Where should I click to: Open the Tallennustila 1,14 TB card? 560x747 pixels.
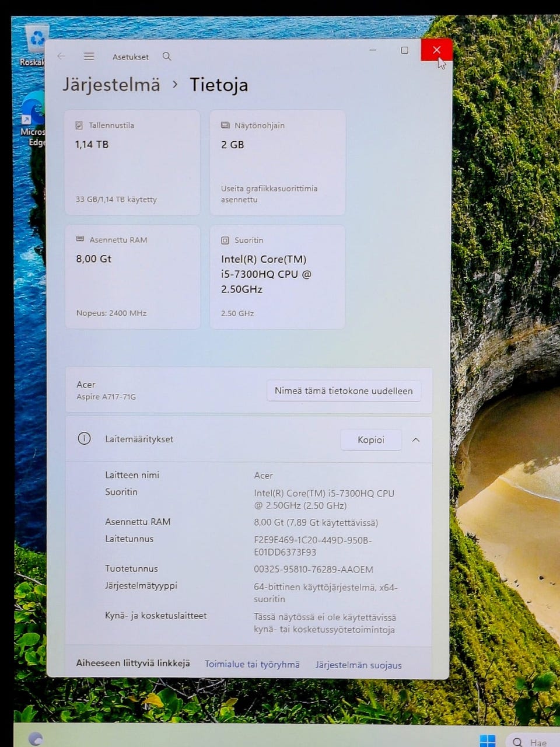tap(132, 163)
